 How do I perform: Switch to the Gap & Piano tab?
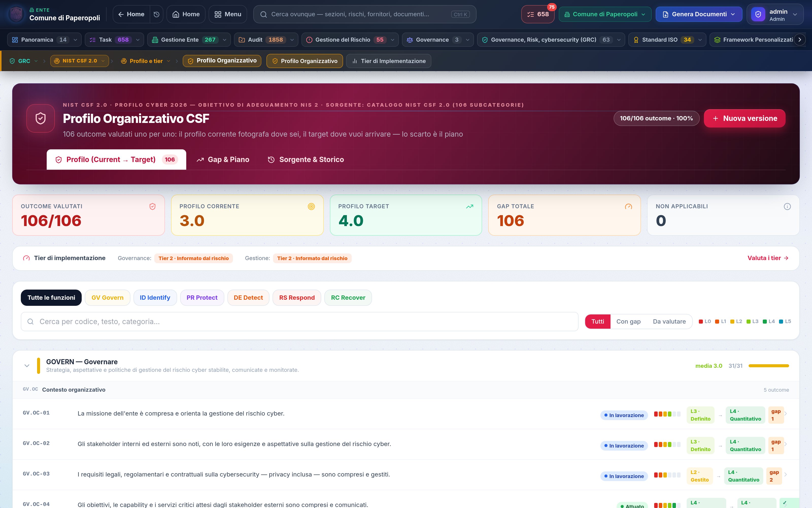click(x=223, y=160)
